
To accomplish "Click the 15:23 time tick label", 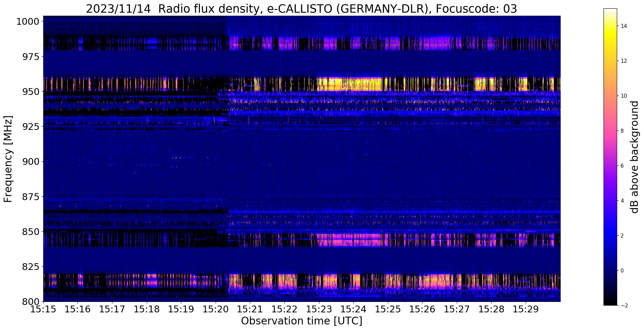I will pos(319,309).
